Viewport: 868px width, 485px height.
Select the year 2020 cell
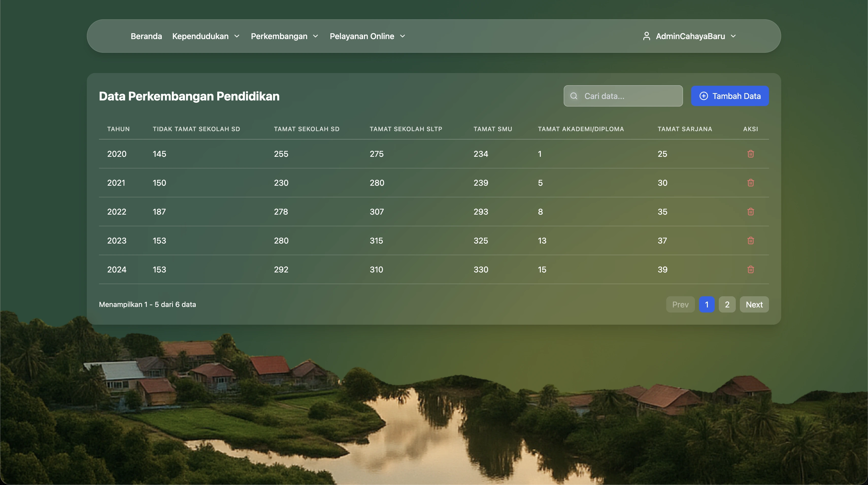point(116,154)
